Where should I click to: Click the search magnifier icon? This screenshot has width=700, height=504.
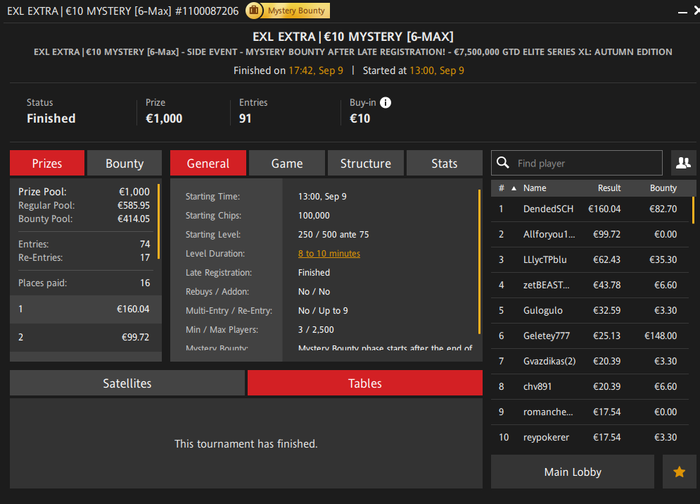click(503, 162)
